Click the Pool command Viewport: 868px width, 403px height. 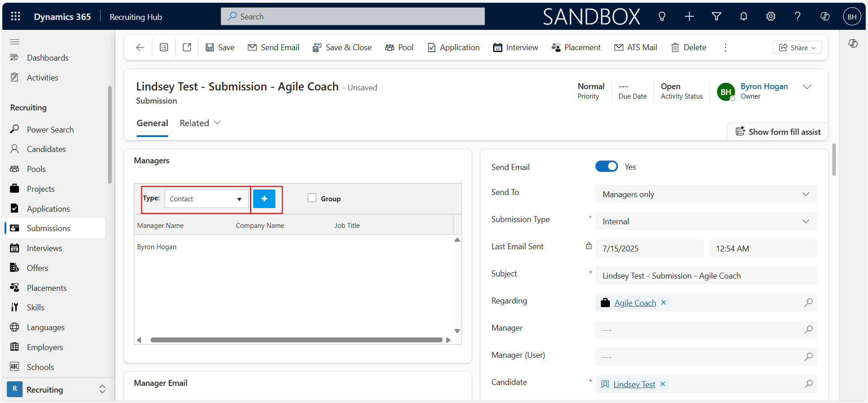399,47
